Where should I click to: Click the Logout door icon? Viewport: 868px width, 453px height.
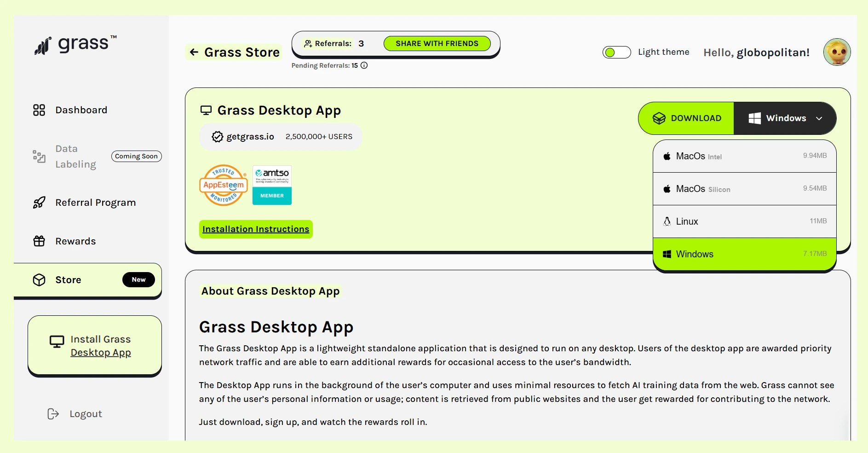pos(53,414)
